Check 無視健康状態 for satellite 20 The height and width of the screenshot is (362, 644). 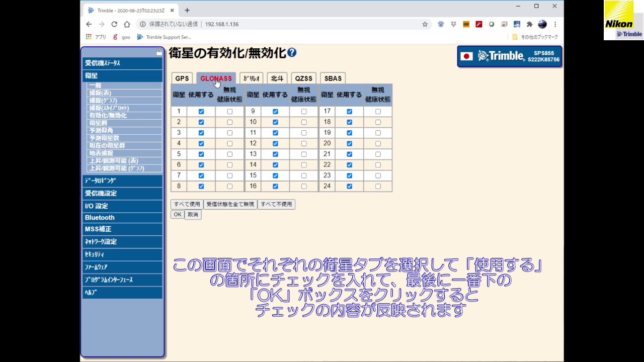(x=378, y=144)
